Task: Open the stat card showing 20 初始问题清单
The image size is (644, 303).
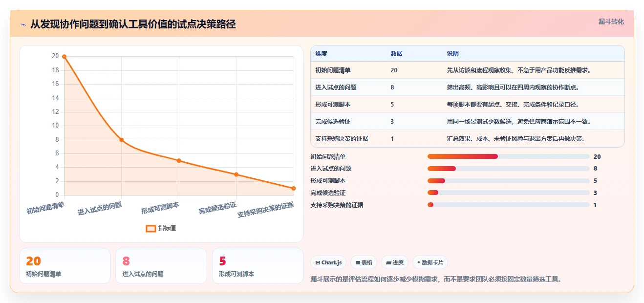Action: click(64, 266)
